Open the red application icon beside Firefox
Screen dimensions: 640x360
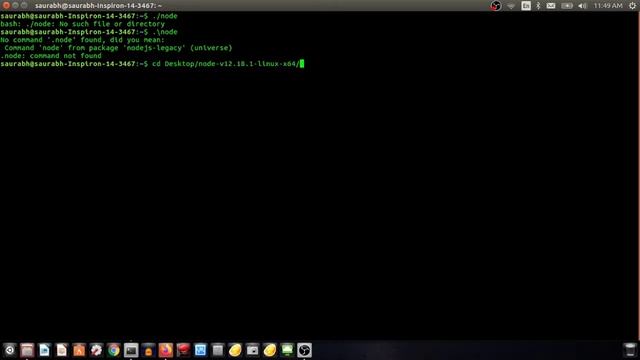tap(183, 350)
